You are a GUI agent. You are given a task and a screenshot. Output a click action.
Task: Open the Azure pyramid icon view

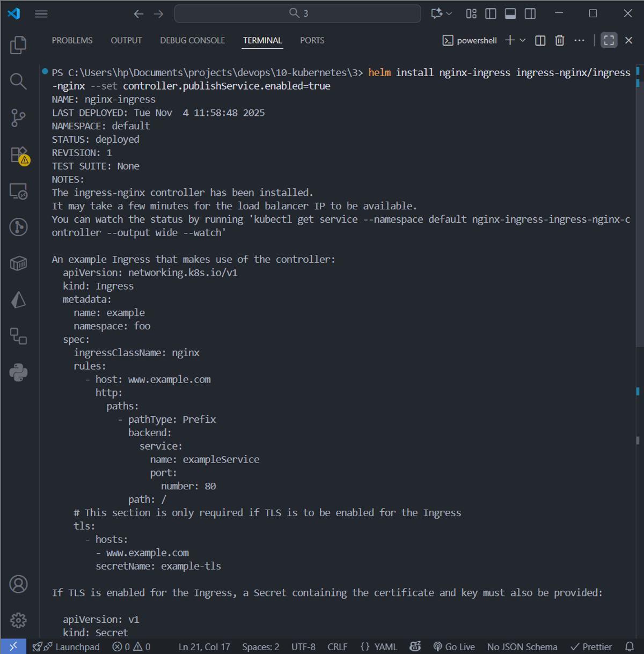18,300
